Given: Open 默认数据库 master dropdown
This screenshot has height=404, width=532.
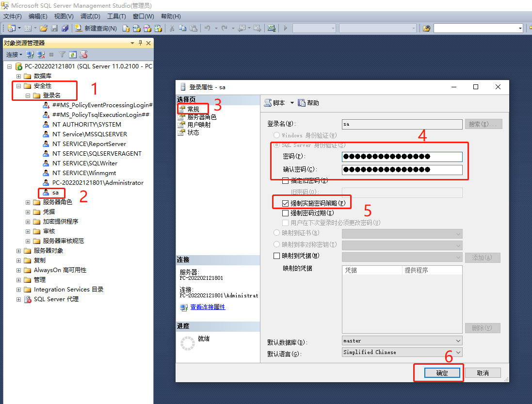Looking at the screenshot, I should coord(402,340).
